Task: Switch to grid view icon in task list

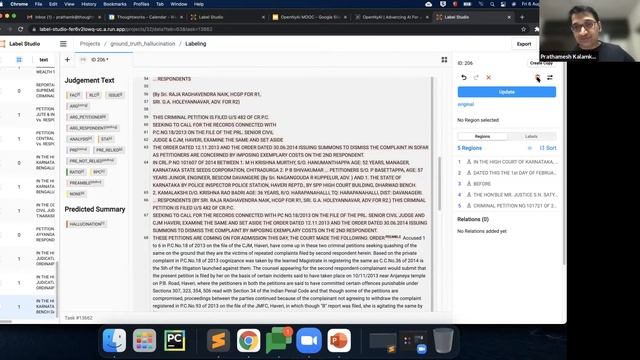Action: [x=19, y=60]
